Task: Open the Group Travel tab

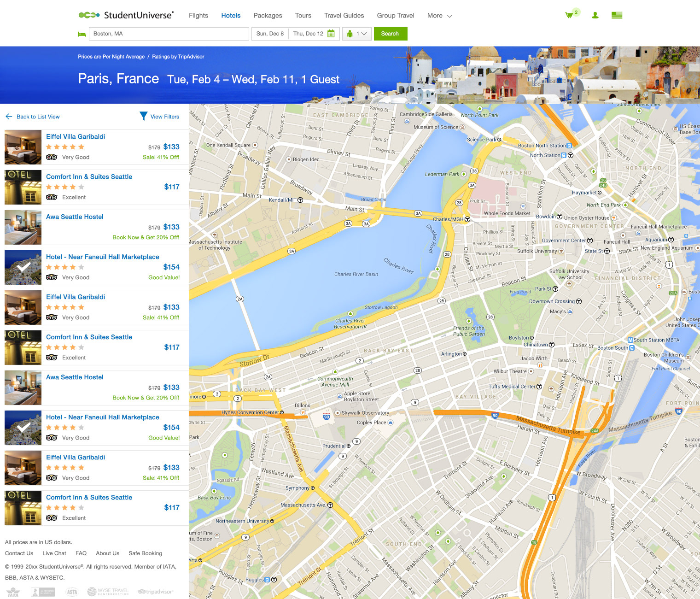Action: click(x=396, y=16)
